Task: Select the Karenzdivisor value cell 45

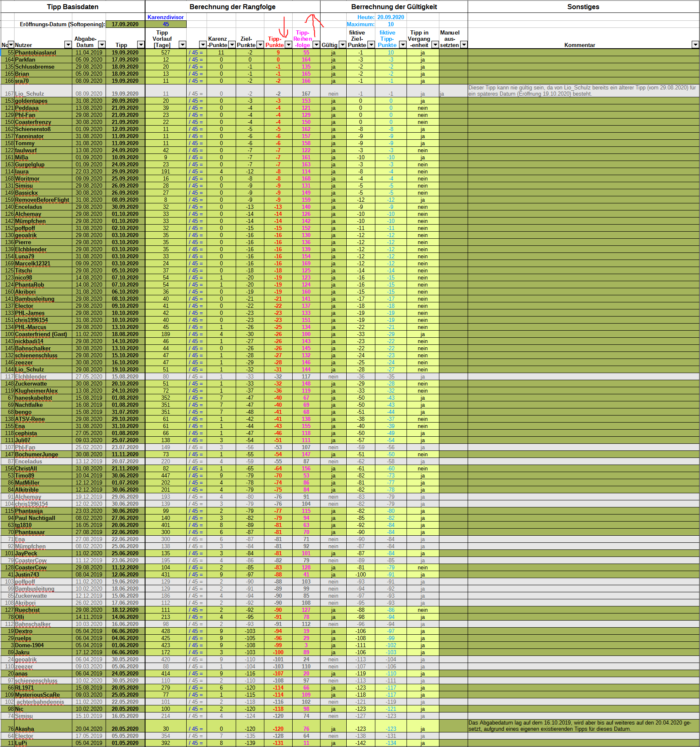Action: coord(165,25)
